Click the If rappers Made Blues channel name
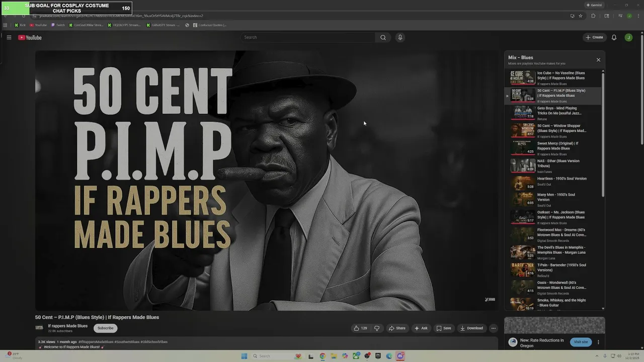This screenshot has height=362, width=644. 67,326
